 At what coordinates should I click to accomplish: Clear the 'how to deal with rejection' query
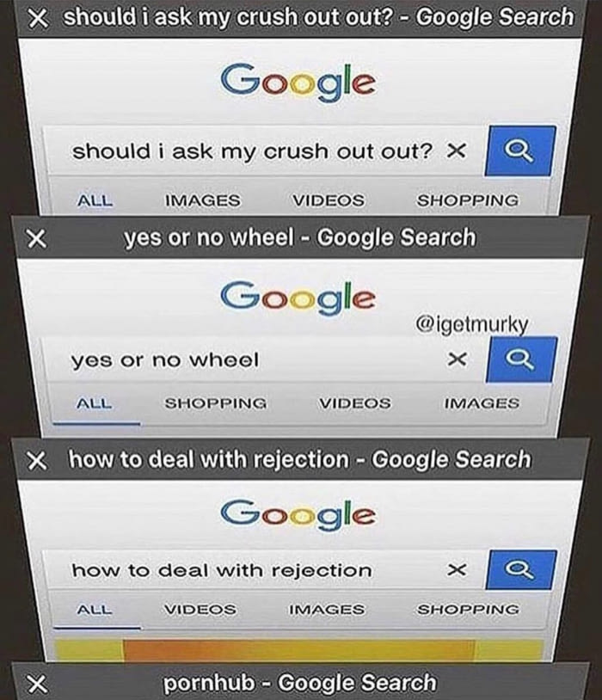pyautogui.click(x=458, y=569)
